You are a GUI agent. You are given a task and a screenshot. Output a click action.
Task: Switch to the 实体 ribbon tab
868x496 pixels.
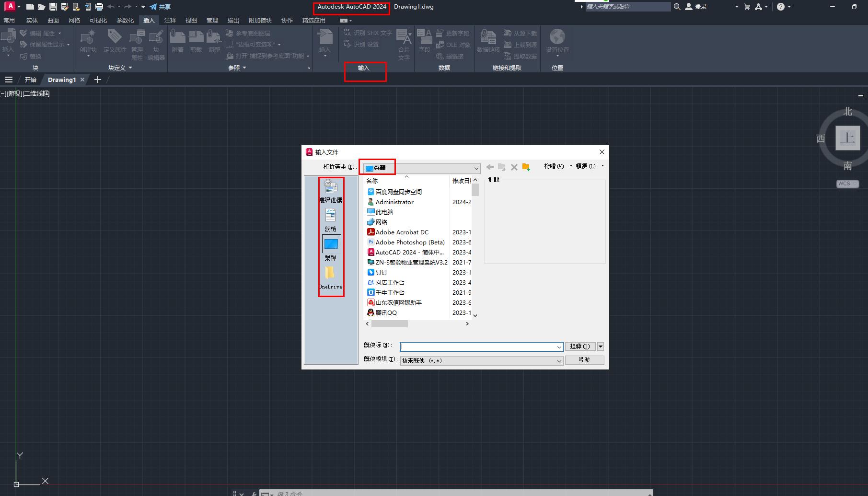pos(32,20)
